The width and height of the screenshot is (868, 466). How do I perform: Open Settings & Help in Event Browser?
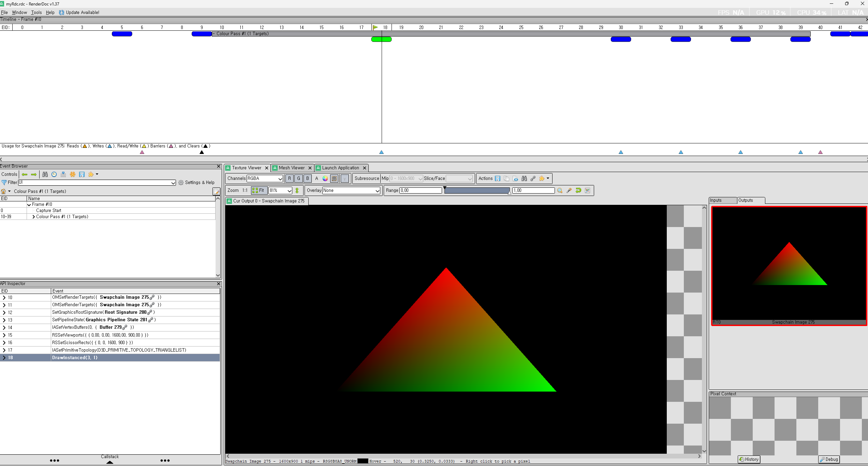[196, 183]
